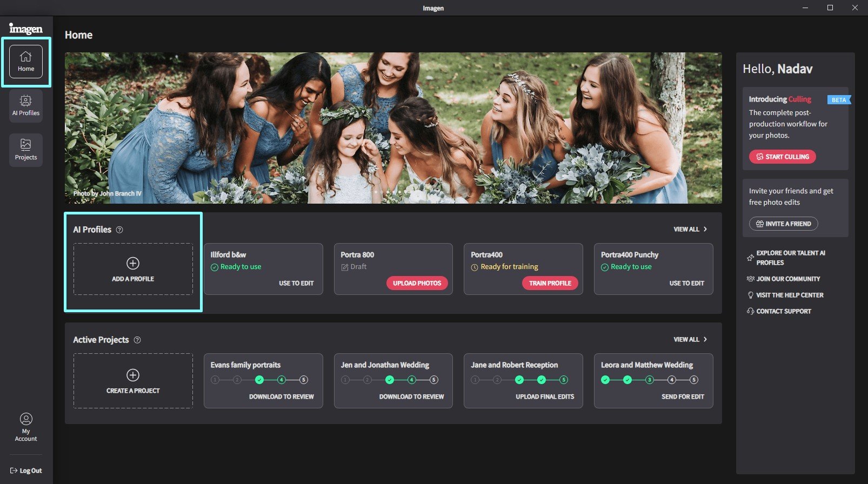Screen dimensions: 868x484
Task: Click step 5 on Evans family portraits progress
Action: pyautogui.click(x=304, y=380)
